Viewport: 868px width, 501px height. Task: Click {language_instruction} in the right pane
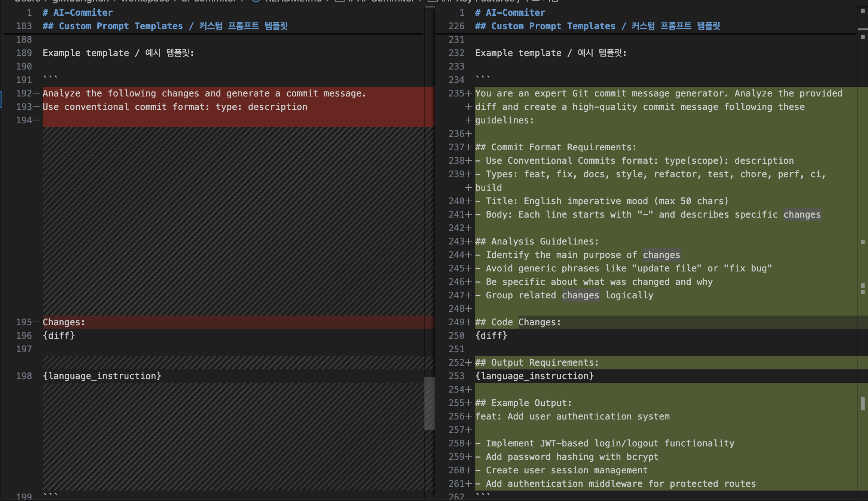pyautogui.click(x=534, y=376)
